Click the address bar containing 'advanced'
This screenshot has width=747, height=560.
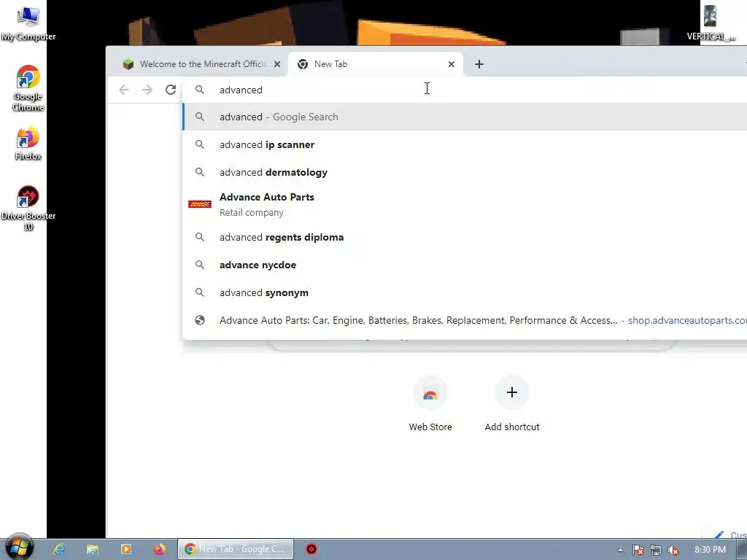(x=465, y=90)
